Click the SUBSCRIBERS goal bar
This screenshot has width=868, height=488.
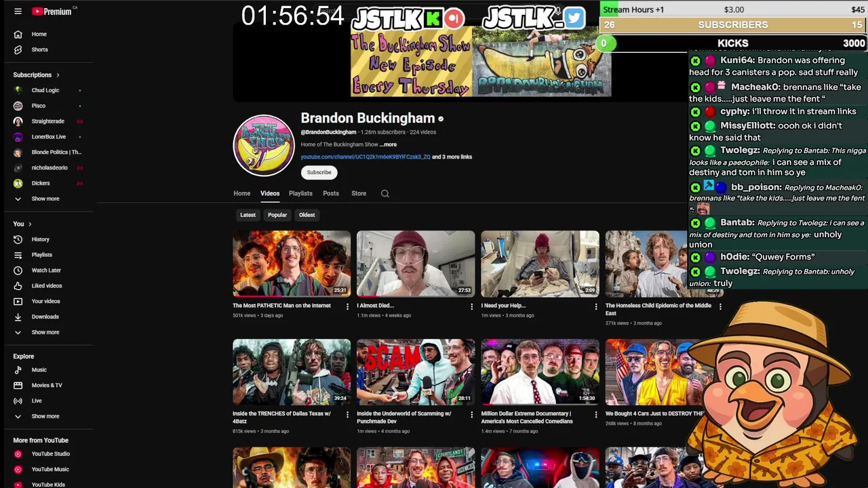[733, 25]
